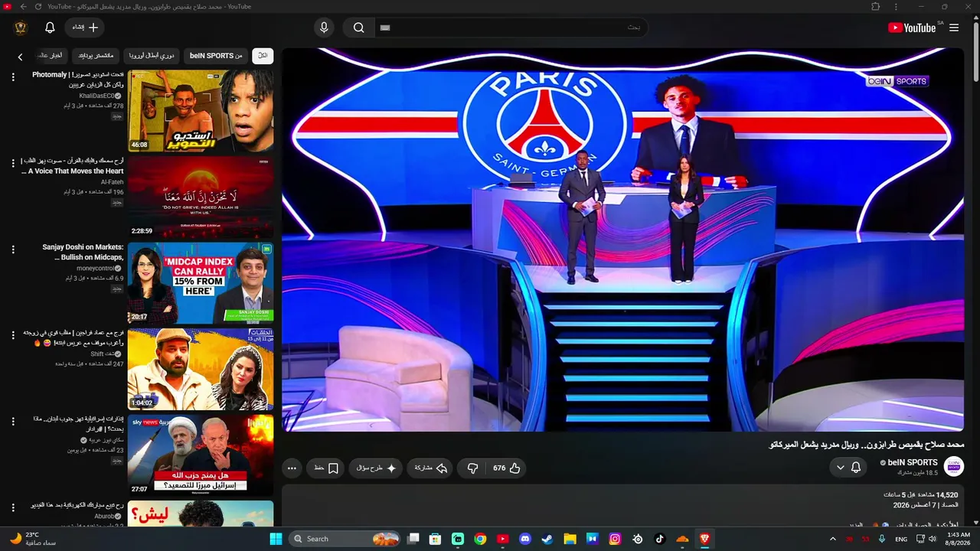Image resolution: width=980 pixels, height=551 pixels.
Task: Open options menu for Sanjay Doshi video
Action: [x=13, y=249]
